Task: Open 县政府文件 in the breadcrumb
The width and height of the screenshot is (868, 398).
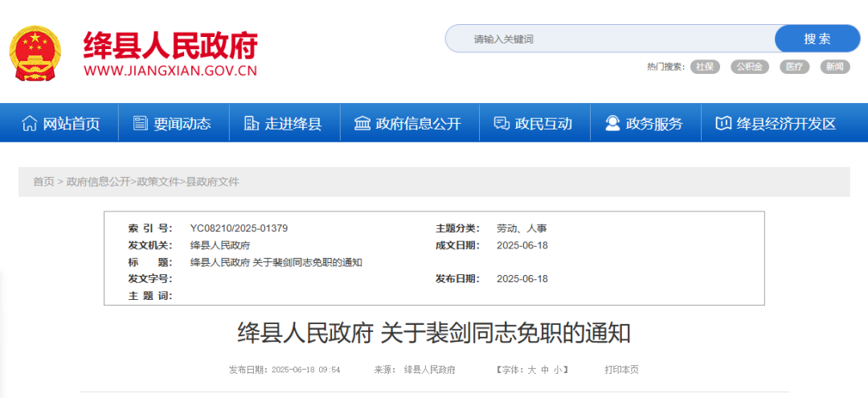Action: (x=212, y=182)
